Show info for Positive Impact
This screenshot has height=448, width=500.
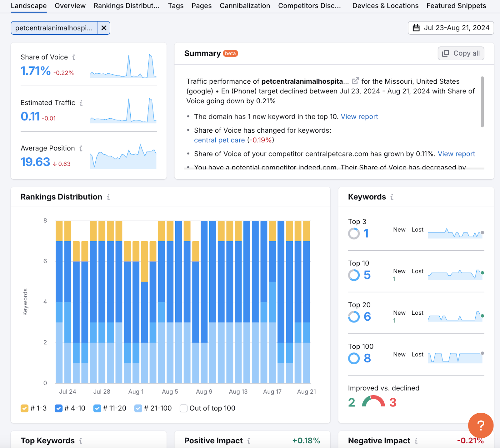pos(249,441)
